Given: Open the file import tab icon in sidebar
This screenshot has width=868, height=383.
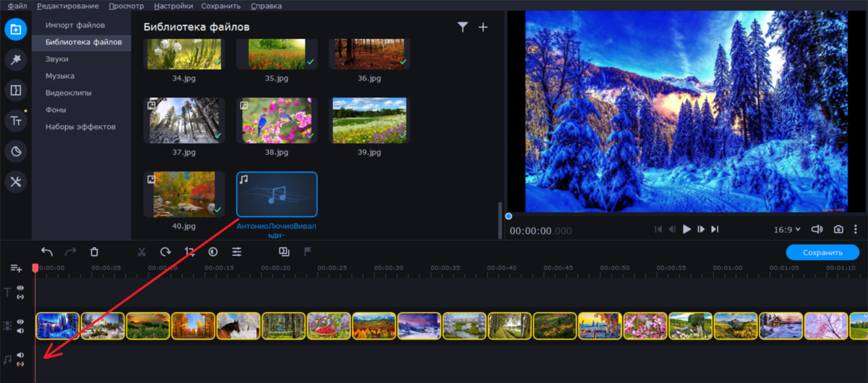Looking at the screenshot, I should (15, 30).
